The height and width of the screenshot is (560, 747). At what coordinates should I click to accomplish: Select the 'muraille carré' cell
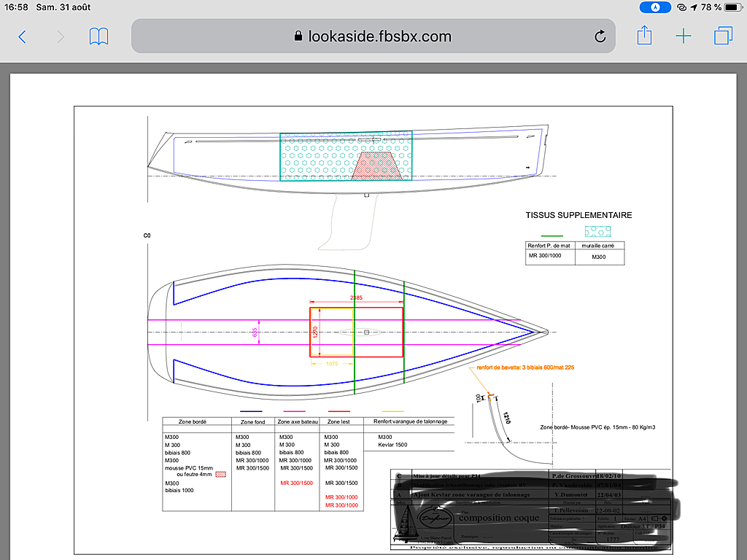(x=598, y=246)
